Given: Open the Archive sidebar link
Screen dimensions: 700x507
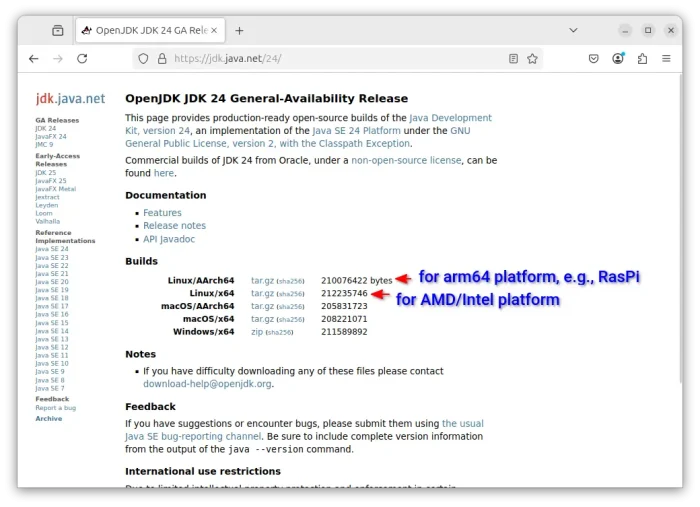Looking at the screenshot, I should 49,419.
